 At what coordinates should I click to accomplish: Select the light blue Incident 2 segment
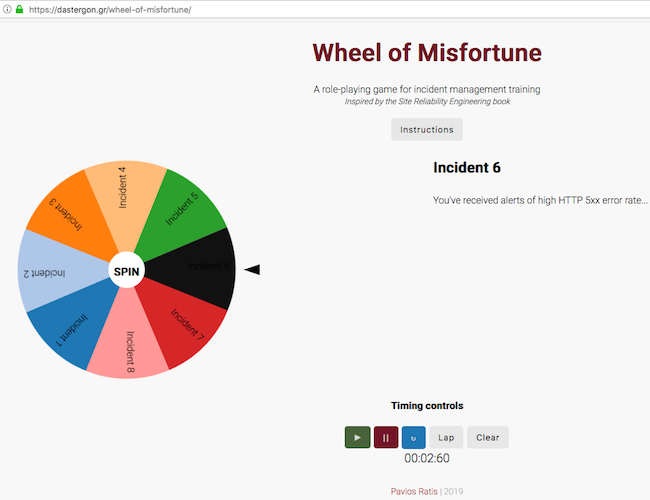[x=52, y=272]
